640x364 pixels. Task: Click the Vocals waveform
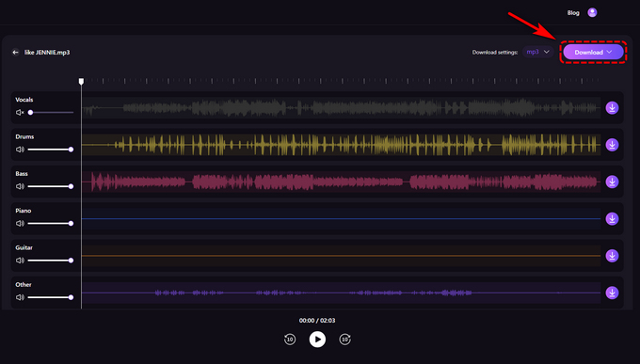342,108
